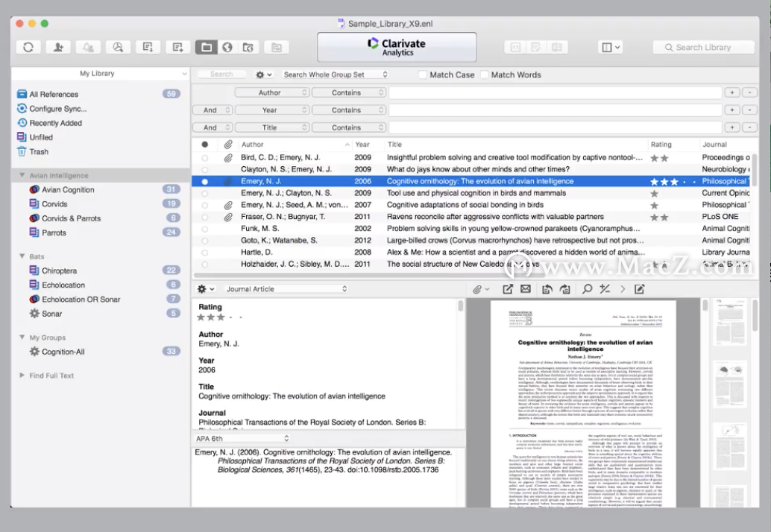Open the Title search field dropdown
Screen dimensions: 771x532
[x=272, y=127]
